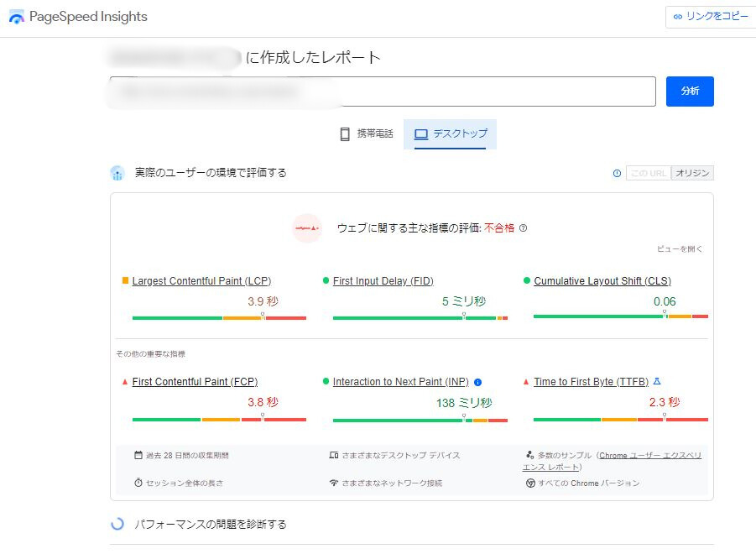Click the field data icon beside 実際のユーザーの環境で評価する
Screen dimensions: 756x554
point(117,173)
